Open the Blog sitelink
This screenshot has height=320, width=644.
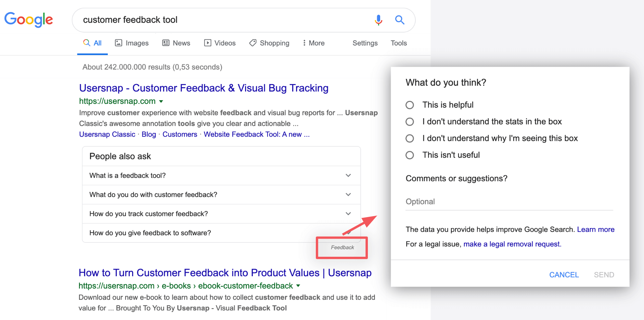click(149, 134)
